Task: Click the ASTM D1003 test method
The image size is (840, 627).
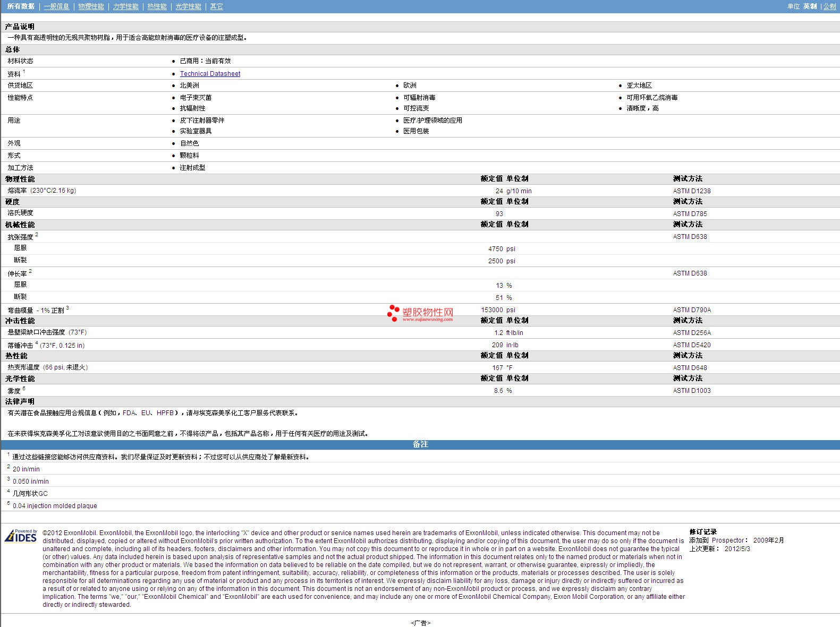Action: pyautogui.click(x=692, y=391)
